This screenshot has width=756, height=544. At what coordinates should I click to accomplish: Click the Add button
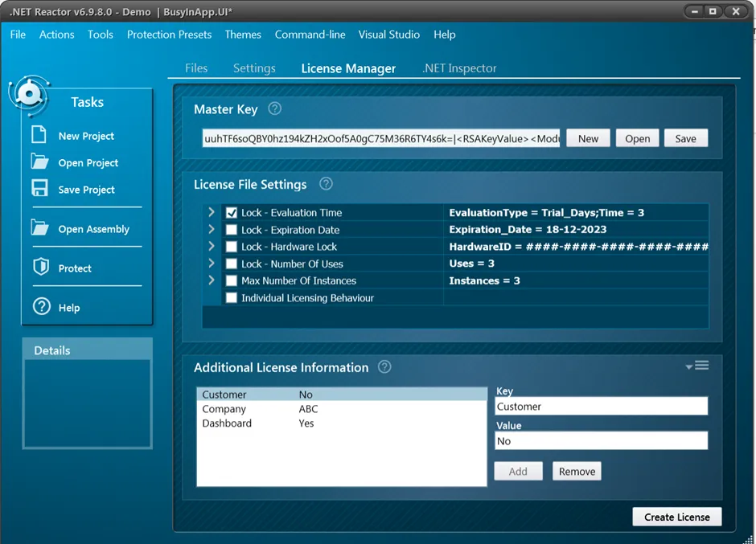pyautogui.click(x=518, y=471)
